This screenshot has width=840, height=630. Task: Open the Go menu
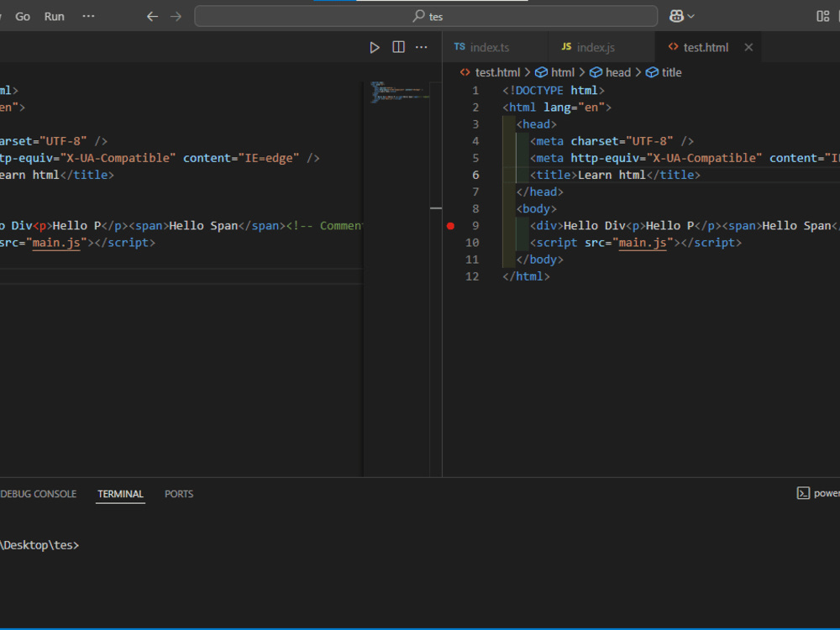23,17
